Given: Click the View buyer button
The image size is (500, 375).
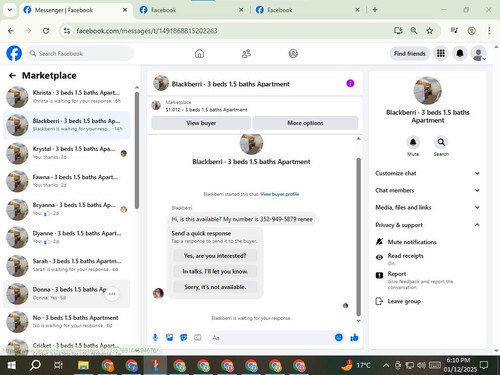Looking at the screenshot, I should click(201, 123).
